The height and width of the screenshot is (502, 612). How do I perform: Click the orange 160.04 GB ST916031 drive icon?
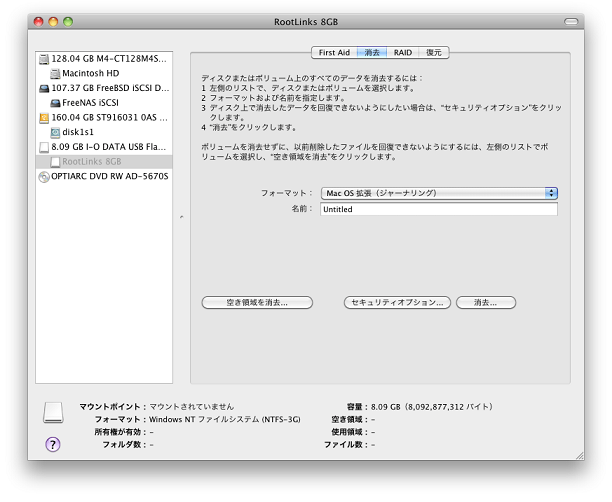(x=44, y=118)
